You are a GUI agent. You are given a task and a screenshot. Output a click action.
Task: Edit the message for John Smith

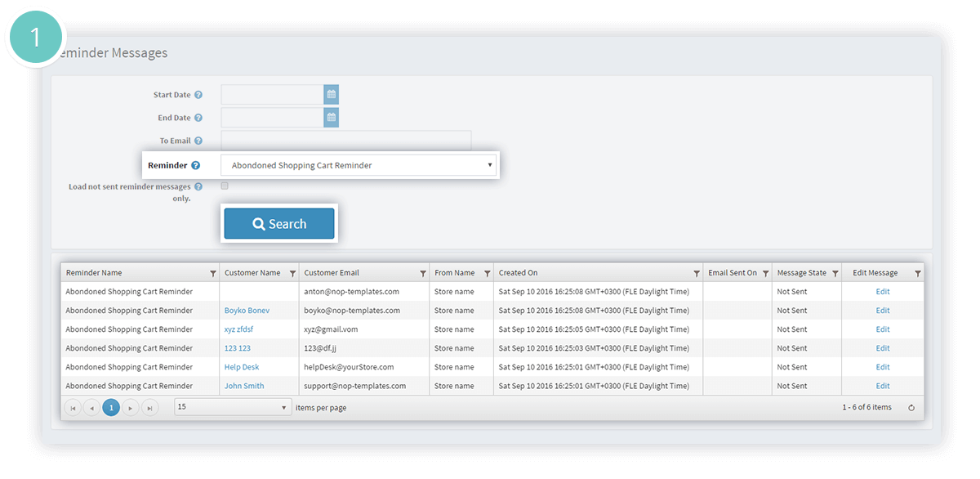click(882, 386)
